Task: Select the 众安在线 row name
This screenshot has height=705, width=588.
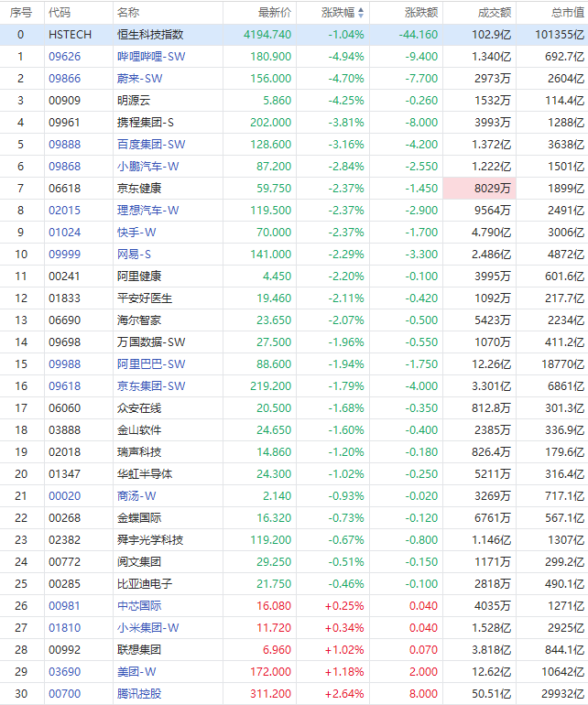Action: [x=139, y=408]
